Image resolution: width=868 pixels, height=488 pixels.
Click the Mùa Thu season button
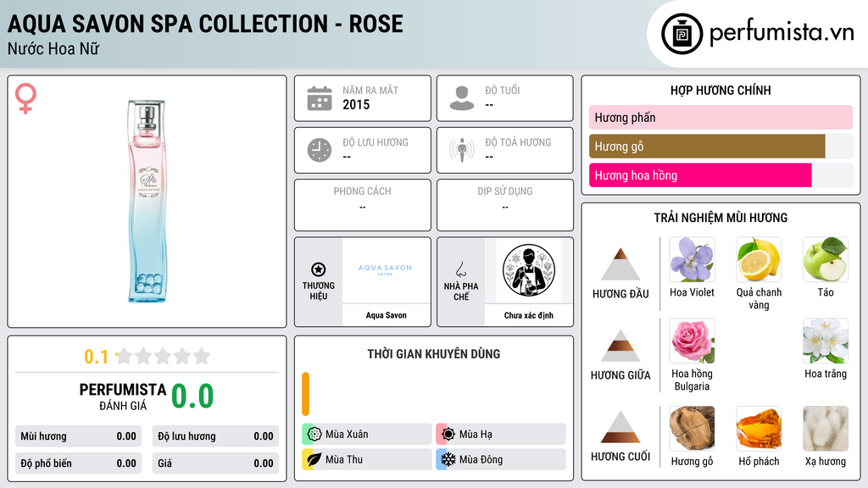tap(366, 459)
